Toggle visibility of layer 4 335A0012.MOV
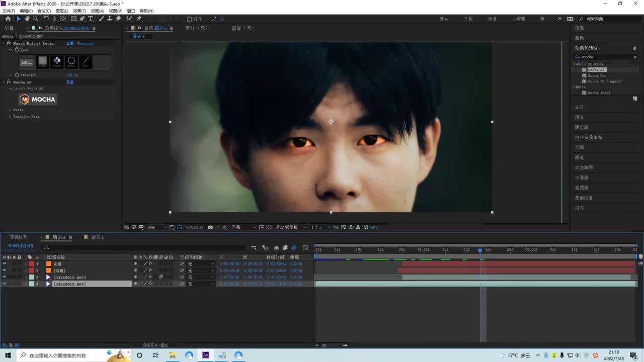Viewport: 644px width, 362px height. (x=4, y=284)
